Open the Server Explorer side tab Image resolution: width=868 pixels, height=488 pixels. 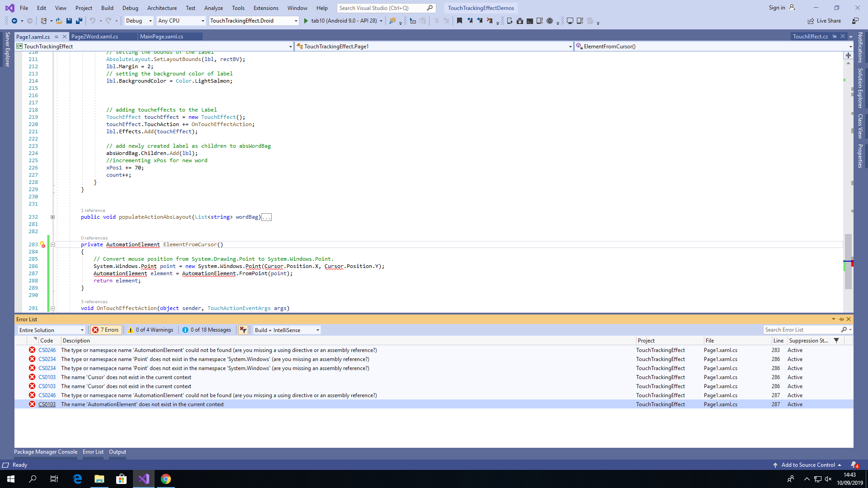pyautogui.click(x=7, y=49)
